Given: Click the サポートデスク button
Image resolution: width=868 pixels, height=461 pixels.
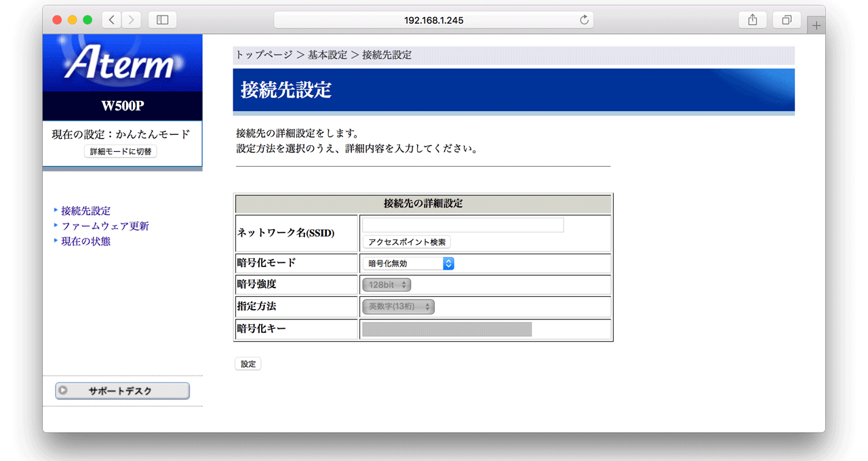Looking at the screenshot, I should (x=122, y=390).
